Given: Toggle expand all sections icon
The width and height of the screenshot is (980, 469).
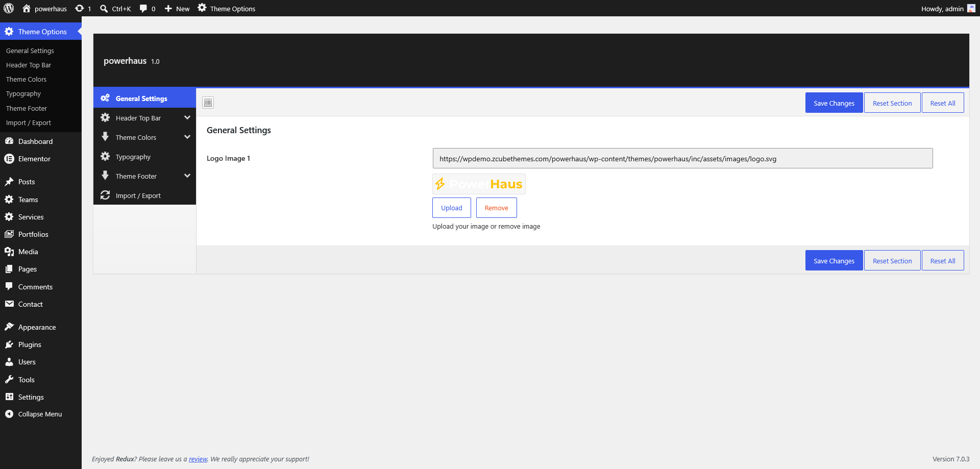Looking at the screenshot, I should pos(208,103).
